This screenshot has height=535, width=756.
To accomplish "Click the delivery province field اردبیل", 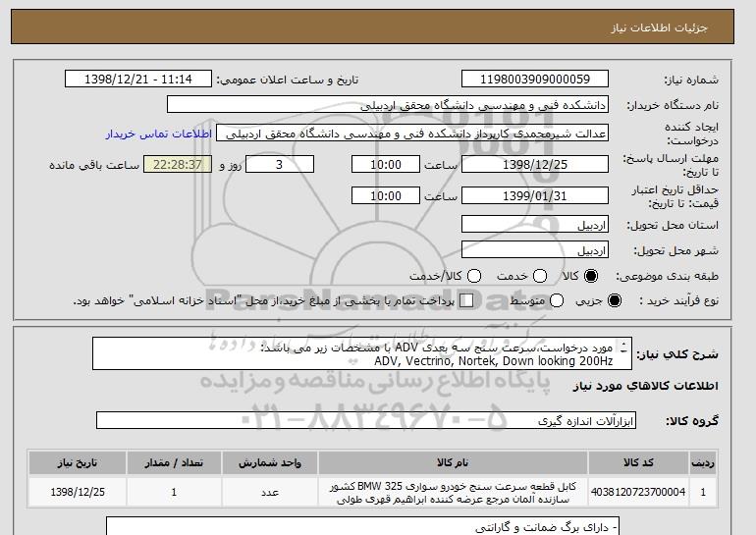I will click(x=535, y=225).
